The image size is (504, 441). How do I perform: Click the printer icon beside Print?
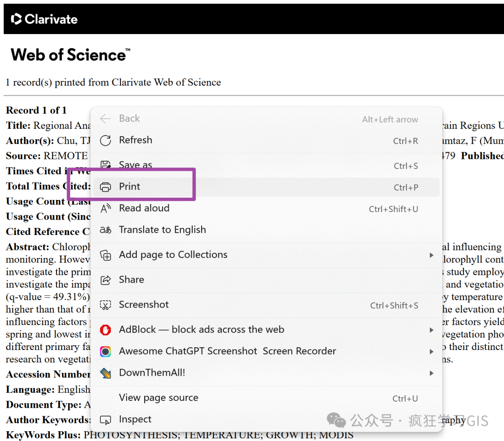click(x=105, y=187)
